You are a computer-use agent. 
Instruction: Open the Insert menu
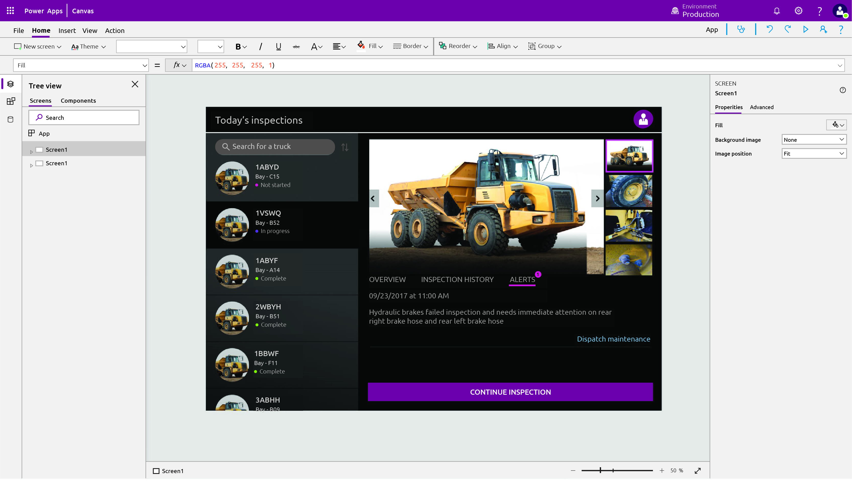67,31
